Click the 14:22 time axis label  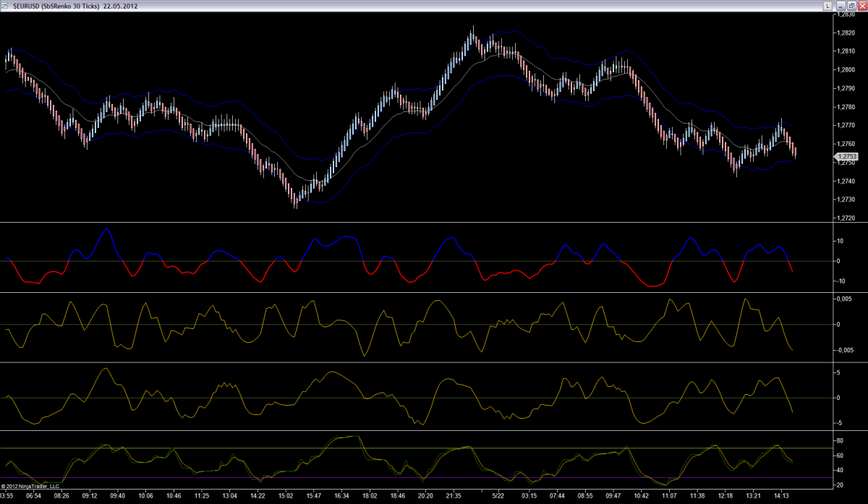pos(258,497)
